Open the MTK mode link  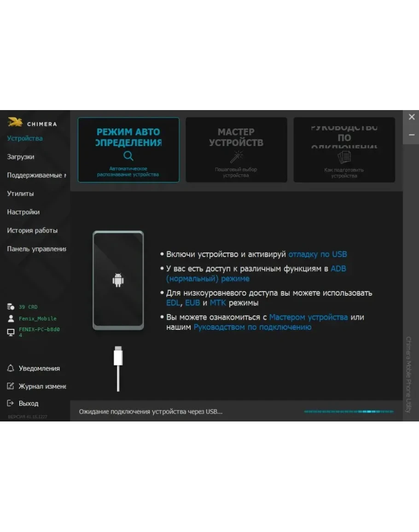click(x=217, y=303)
